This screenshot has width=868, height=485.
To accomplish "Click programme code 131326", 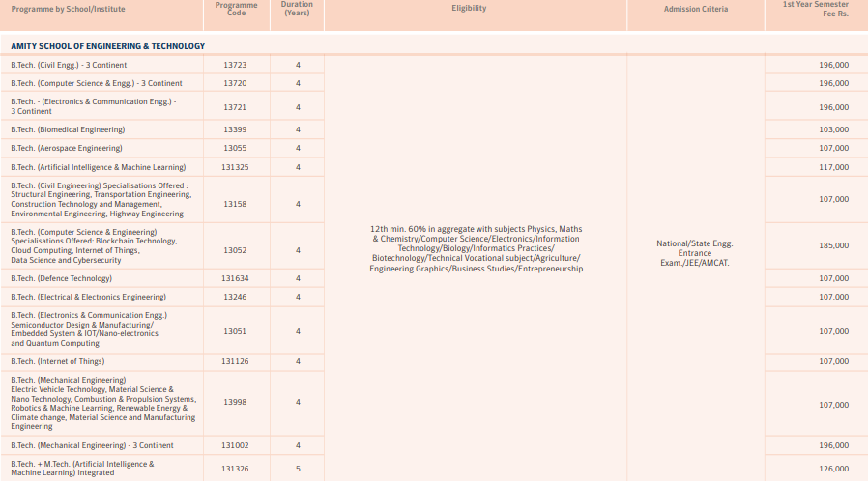I will tap(235, 469).
